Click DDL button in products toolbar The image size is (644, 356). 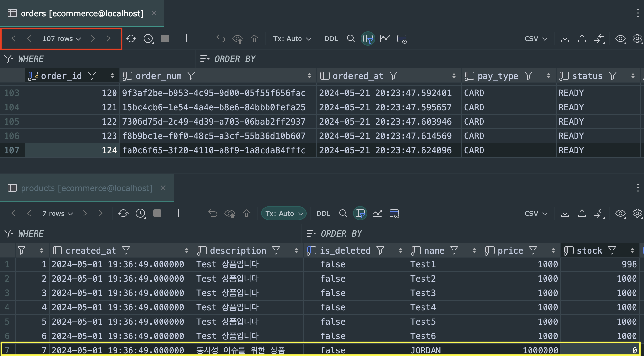tap(323, 214)
